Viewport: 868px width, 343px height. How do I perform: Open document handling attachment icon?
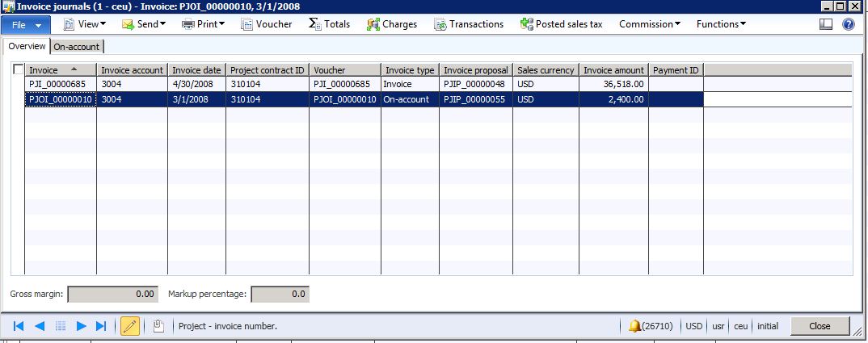coord(158,326)
